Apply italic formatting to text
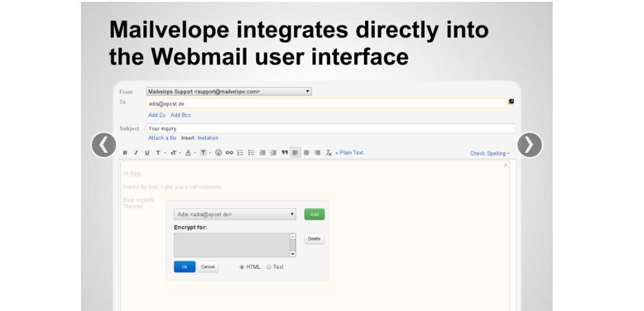 136,153
